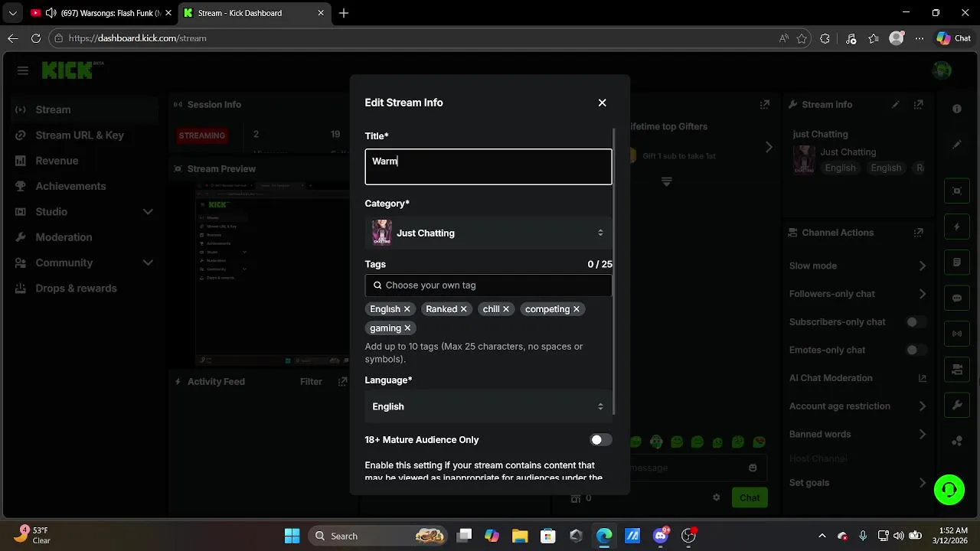Viewport: 980px width, 551px height.
Task: Open the green support headset button
Action: tap(949, 490)
